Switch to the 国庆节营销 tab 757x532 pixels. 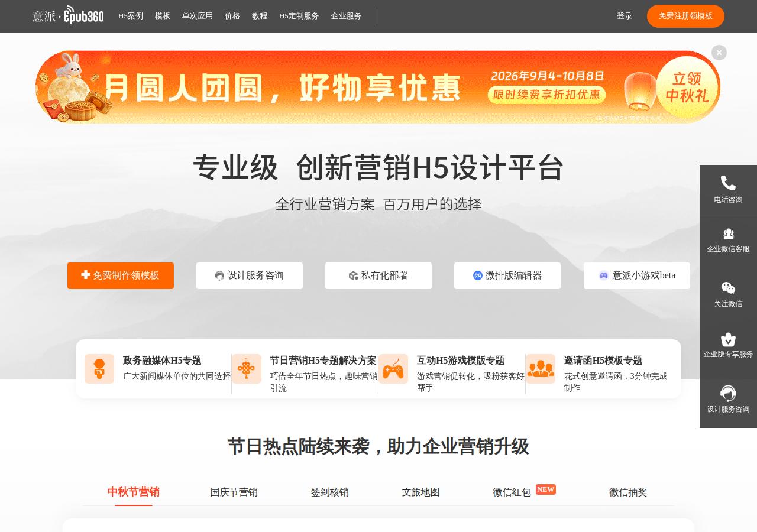(234, 492)
